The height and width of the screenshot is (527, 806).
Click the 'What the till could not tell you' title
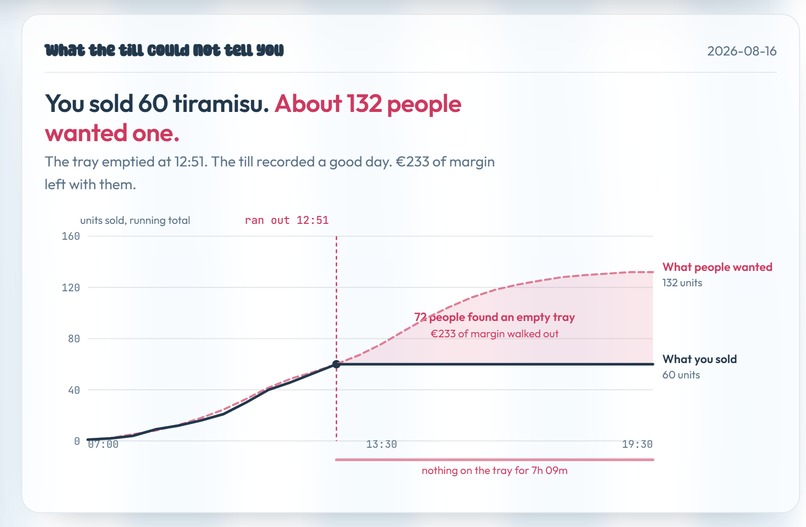tap(164, 50)
